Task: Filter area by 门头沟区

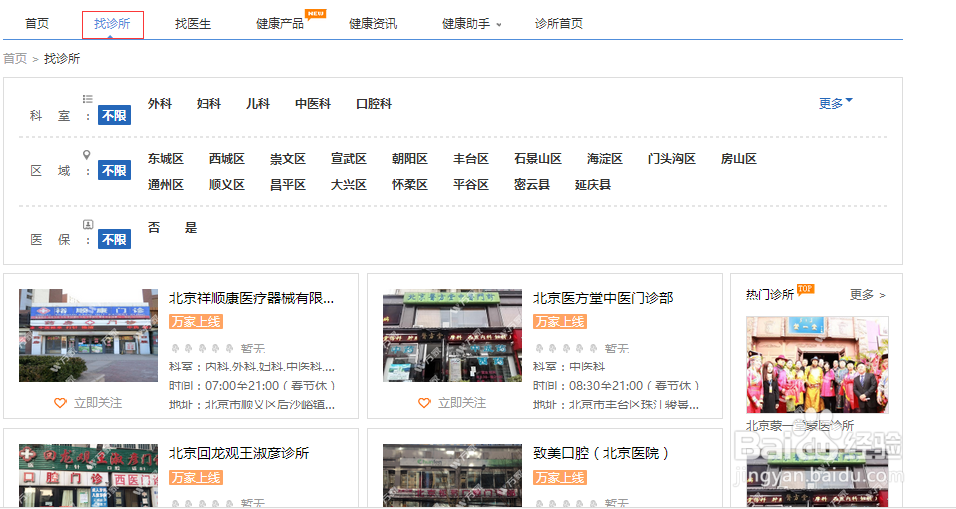Action: pos(672,158)
